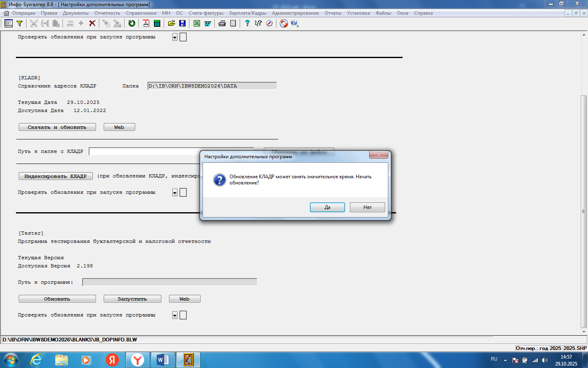588x368 pixels.
Task: Click the vertical scrollbar thumb
Action: (584, 211)
